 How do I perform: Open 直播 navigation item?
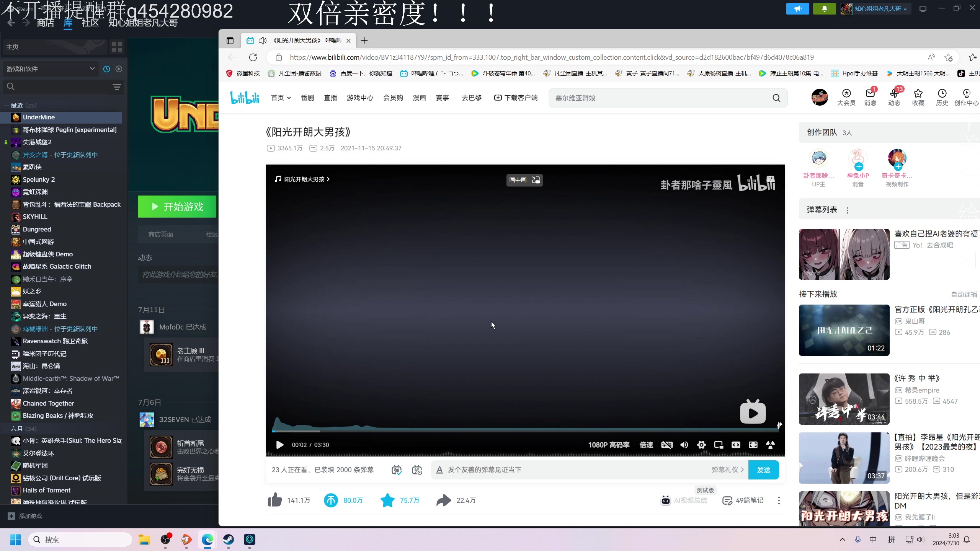(x=330, y=98)
